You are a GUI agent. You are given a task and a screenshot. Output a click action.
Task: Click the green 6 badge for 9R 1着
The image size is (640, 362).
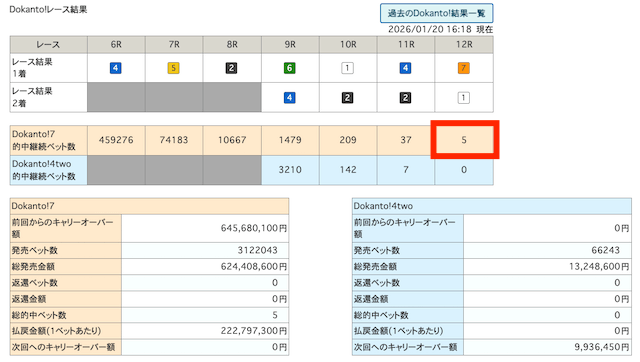289,68
